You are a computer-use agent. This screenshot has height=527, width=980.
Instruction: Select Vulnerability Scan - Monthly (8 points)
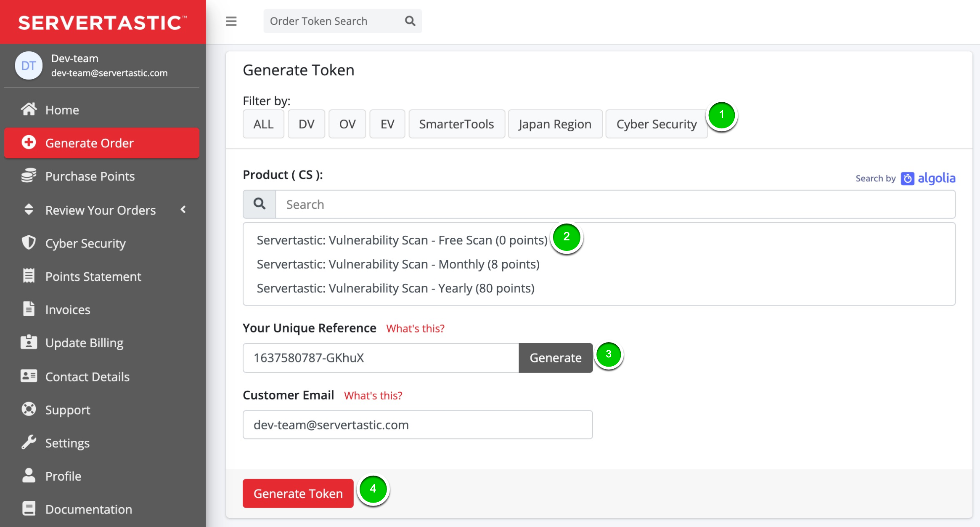point(398,264)
